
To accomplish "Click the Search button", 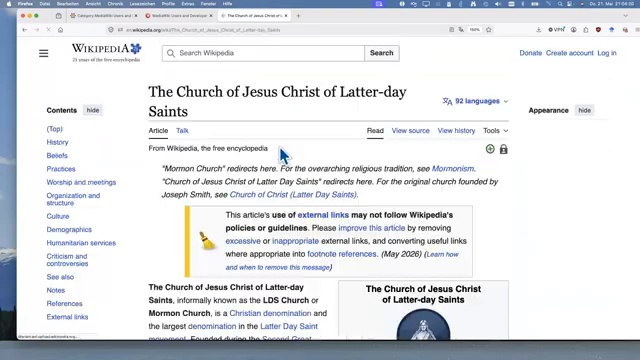I will coord(382,53).
